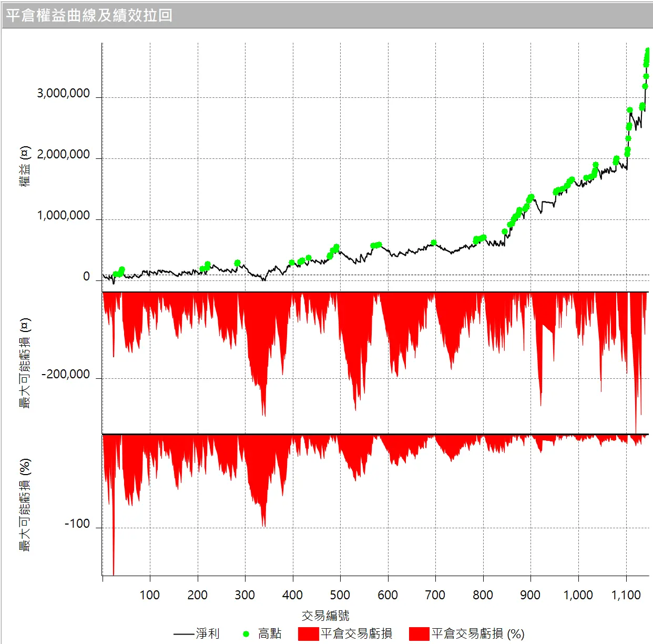Click the 0 equity axis label

click(86, 277)
